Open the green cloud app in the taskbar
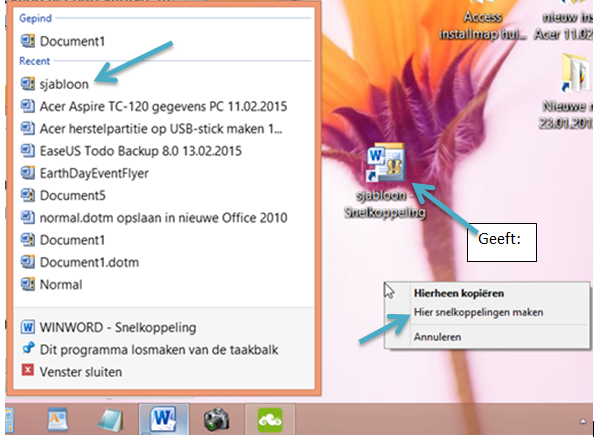The height and width of the screenshot is (443, 594). [x=270, y=419]
